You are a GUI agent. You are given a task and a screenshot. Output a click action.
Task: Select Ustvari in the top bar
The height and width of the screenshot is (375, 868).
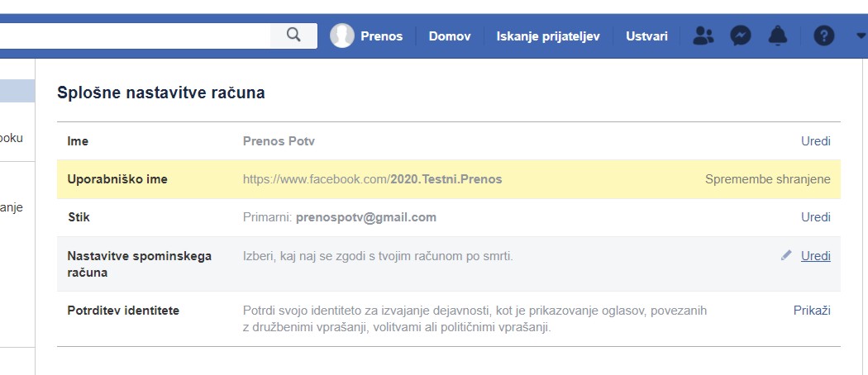(647, 36)
